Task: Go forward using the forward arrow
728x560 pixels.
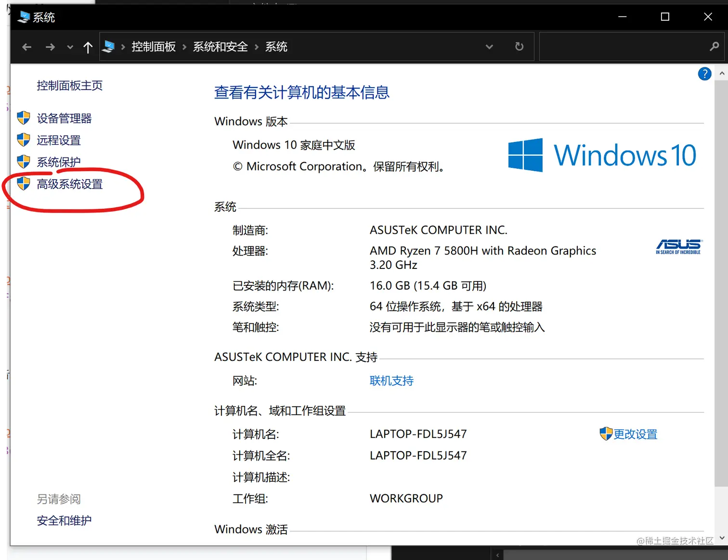Action: pyautogui.click(x=50, y=47)
